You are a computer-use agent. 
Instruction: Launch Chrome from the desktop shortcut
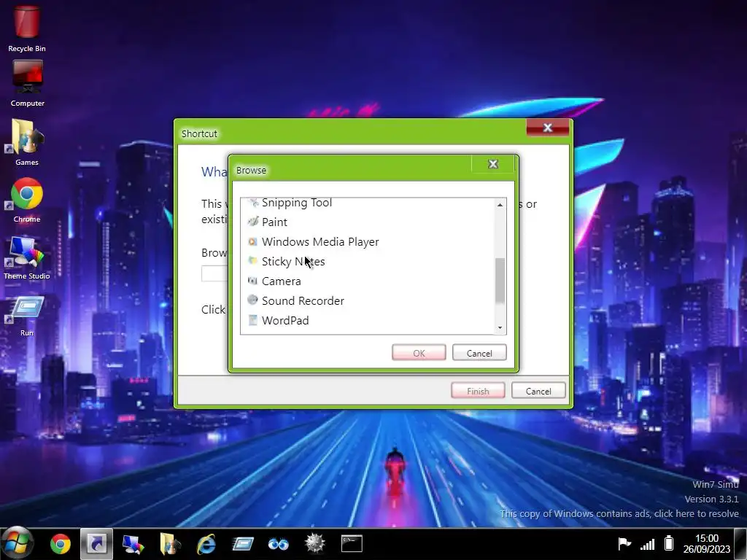(27, 200)
